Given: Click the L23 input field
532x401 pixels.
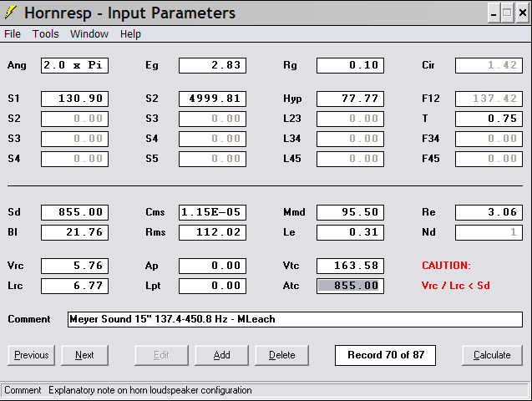Looking at the screenshot, I should pyautogui.click(x=350, y=119).
